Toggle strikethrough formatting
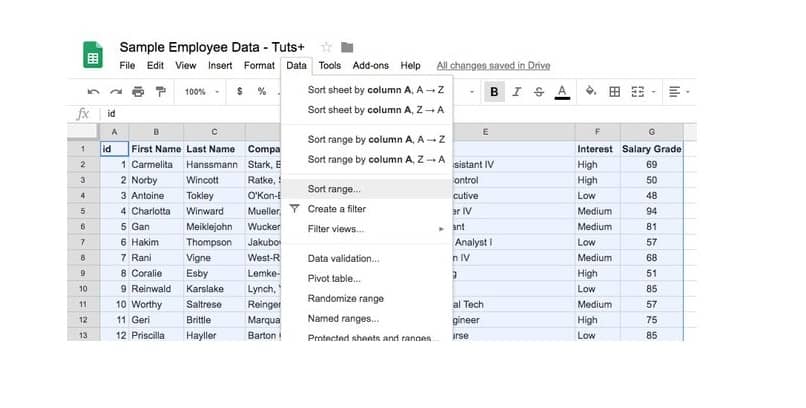The image size is (806, 408). (x=539, y=92)
